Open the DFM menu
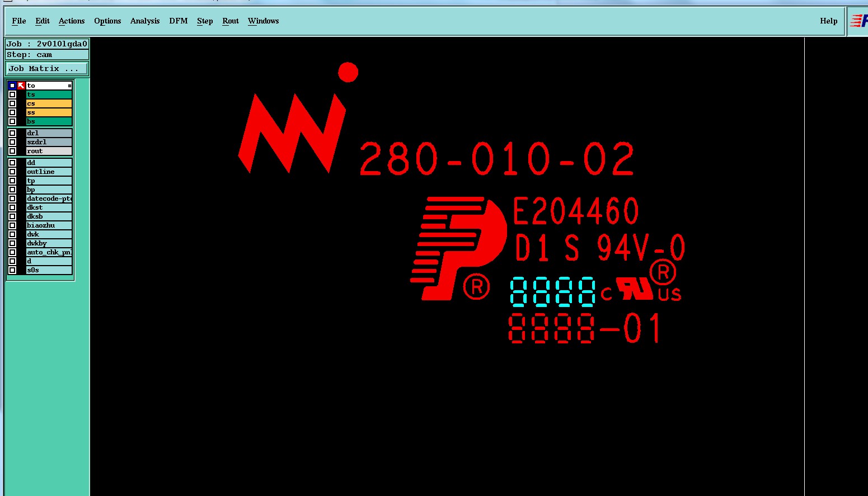The image size is (868, 496). 179,21
